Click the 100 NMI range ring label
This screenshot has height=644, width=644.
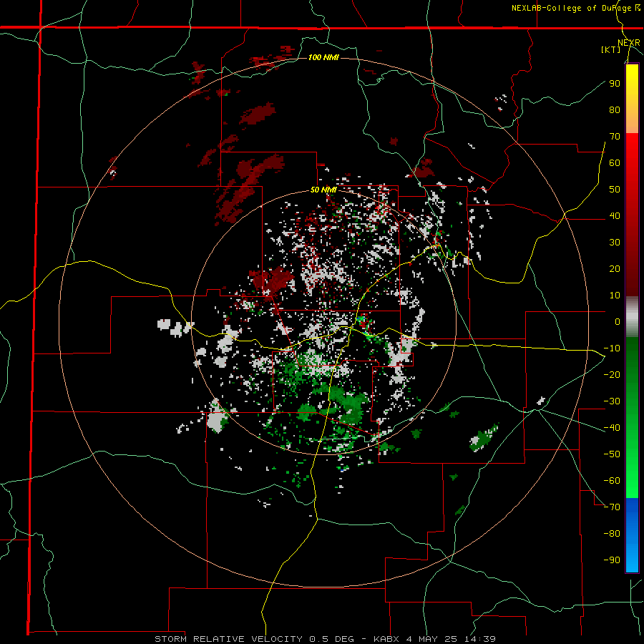click(323, 57)
